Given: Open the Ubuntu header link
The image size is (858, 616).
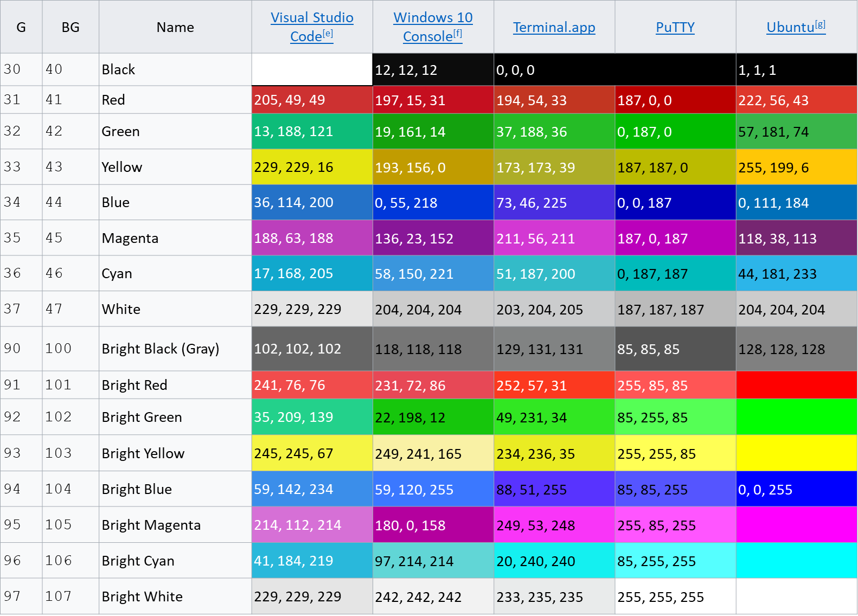Looking at the screenshot, I should tap(796, 27).
